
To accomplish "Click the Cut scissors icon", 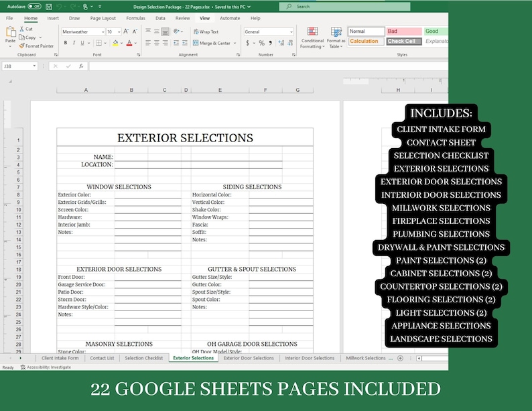I will [22, 30].
